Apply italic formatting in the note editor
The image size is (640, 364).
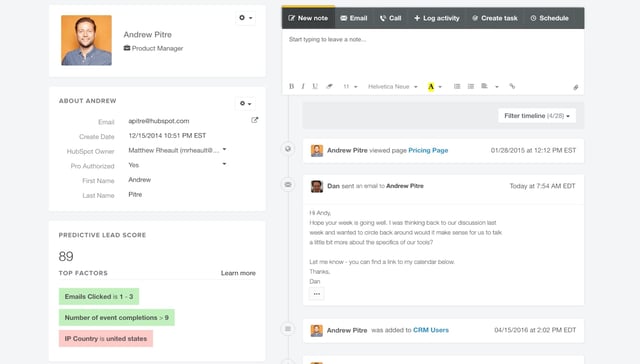click(x=303, y=87)
